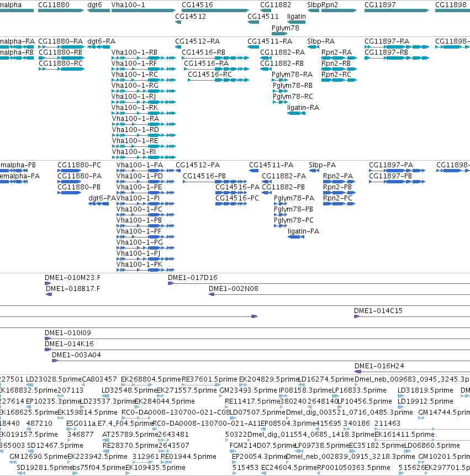Click the FGM214D07.5prime EST label
This screenshot has height=476, width=470.
tap(263, 445)
